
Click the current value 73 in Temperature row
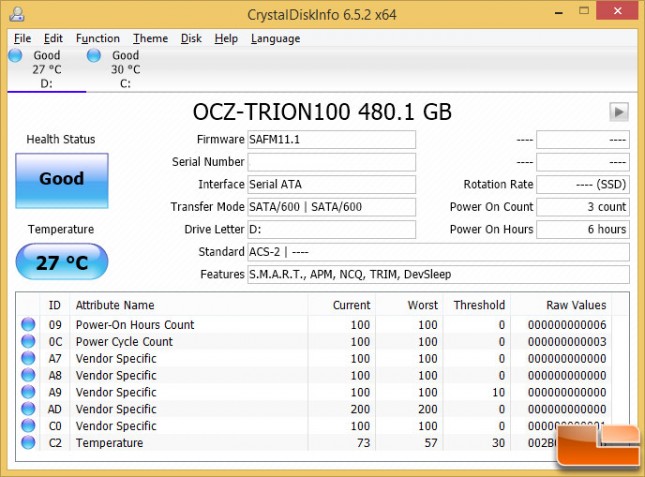[x=364, y=443]
